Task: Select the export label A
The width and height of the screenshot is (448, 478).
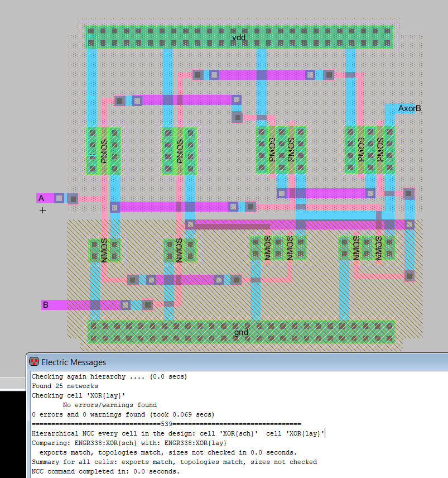Action: point(41,198)
